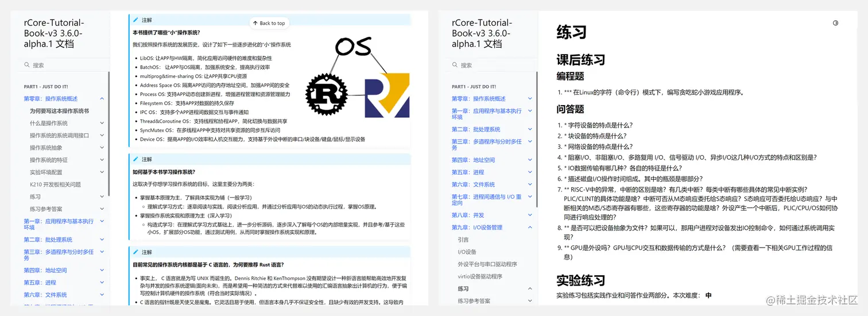Collapse 练习 chevron in right window sidebar
Screen dimensions: 868x316
point(530,288)
